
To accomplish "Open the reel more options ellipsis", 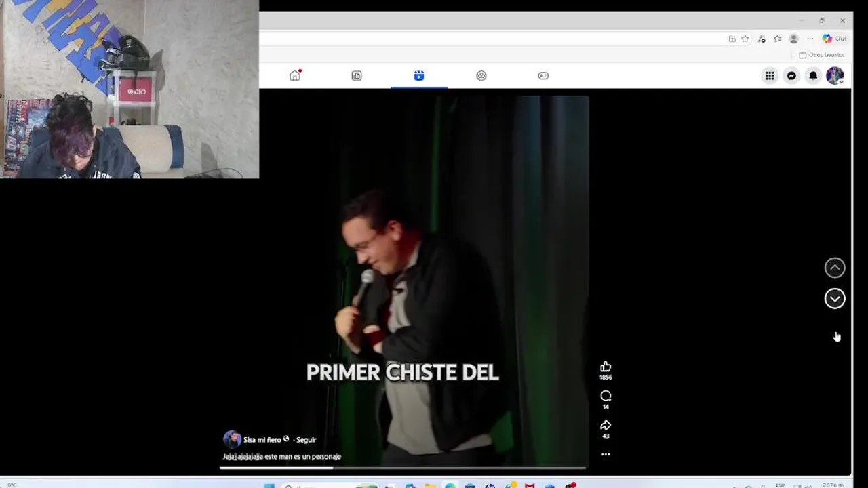I will point(606,454).
